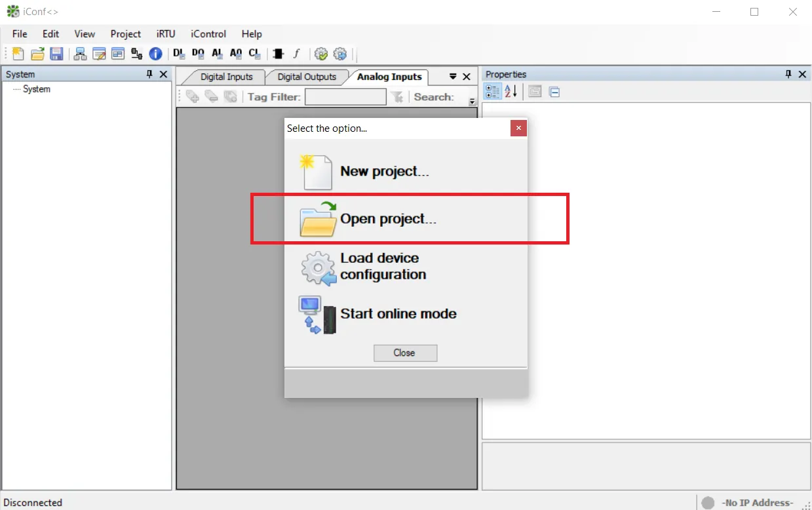812x510 pixels.
Task: Click the black chip toolbar icon
Action: click(x=279, y=54)
